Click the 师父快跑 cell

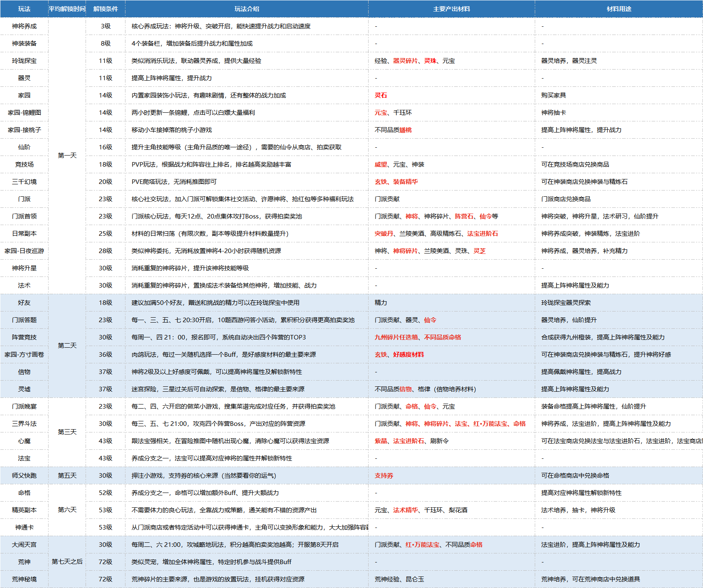(x=24, y=476)
